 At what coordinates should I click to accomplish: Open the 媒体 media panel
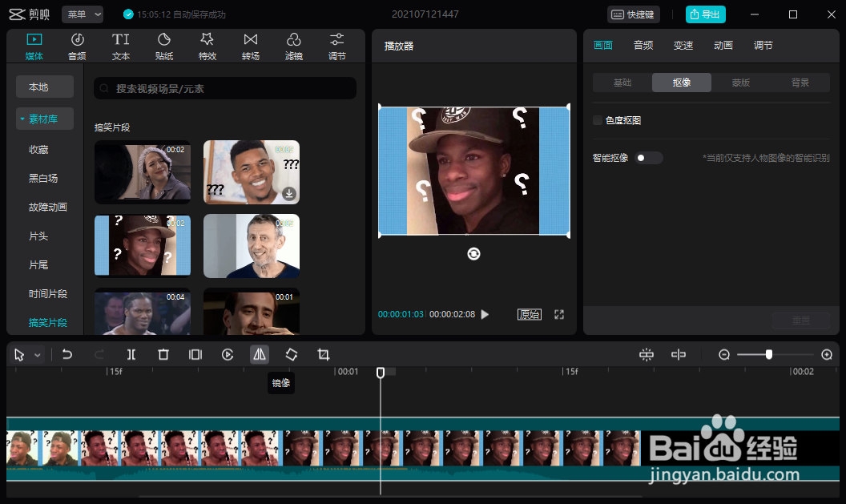click(x=34, y=46)
